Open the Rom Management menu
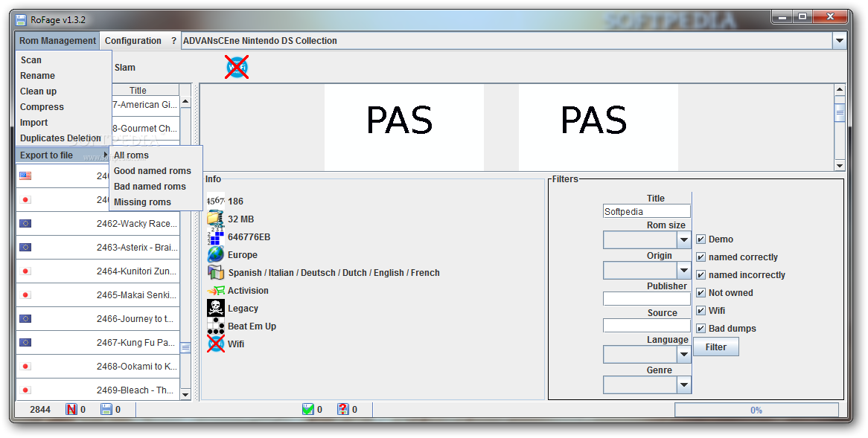The height and width of the screenshot is (438, 868). tap(57, 40)
